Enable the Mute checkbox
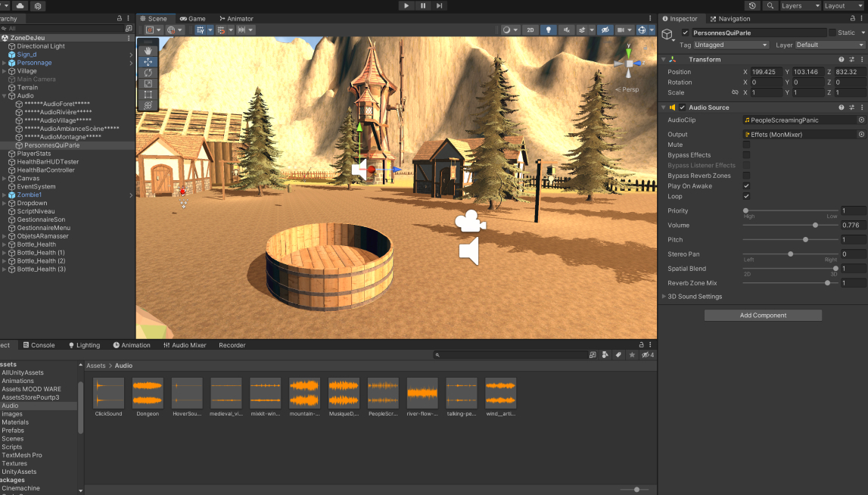Screen dimensions: 868x495 [x=746, y=145]
